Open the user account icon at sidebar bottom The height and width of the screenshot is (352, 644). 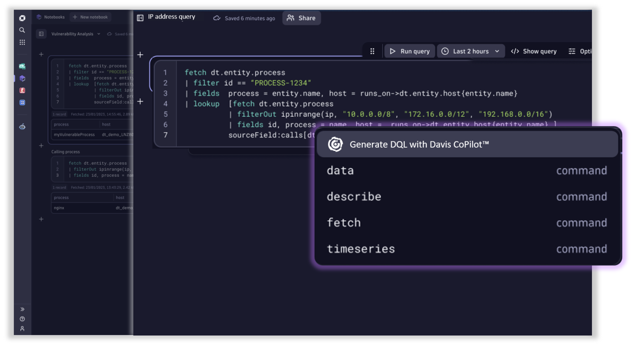pos(22,329)
